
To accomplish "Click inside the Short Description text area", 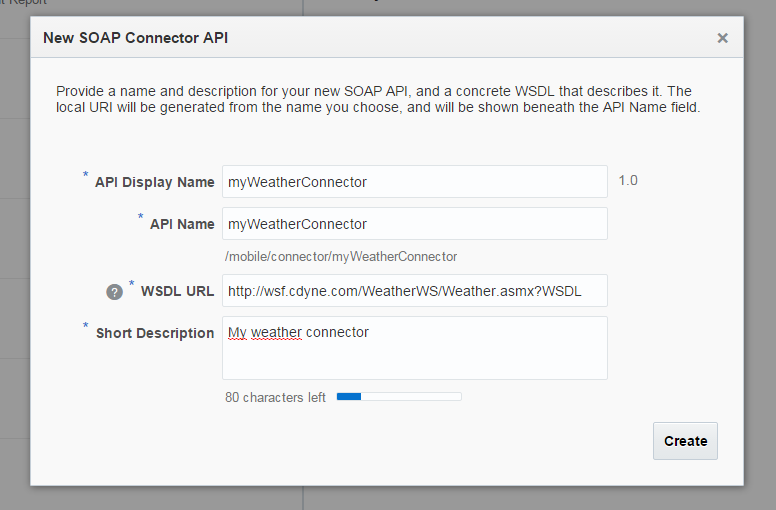I will pyautogui.click(x=414, y=348).
